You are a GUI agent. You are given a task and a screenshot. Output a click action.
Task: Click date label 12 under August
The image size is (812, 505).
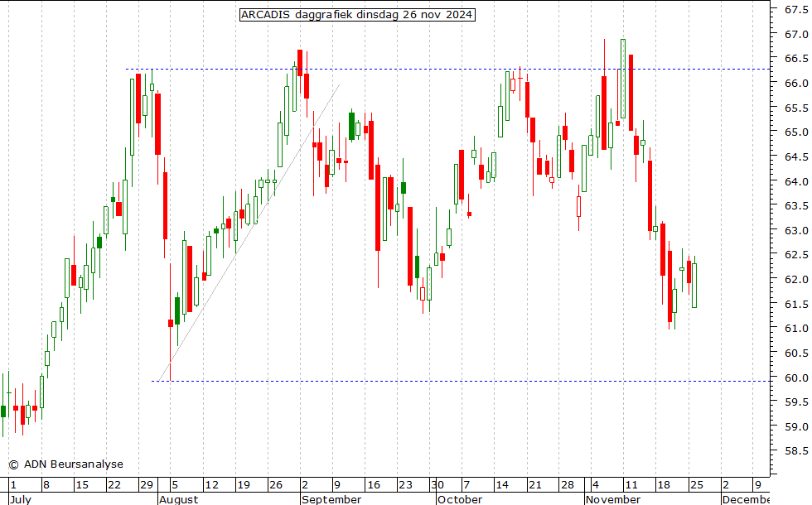[211, 485]
